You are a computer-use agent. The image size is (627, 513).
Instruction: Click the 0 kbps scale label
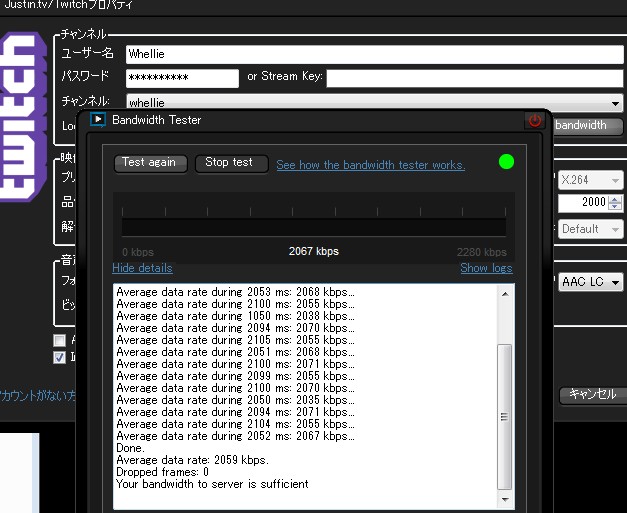(138, 252)
